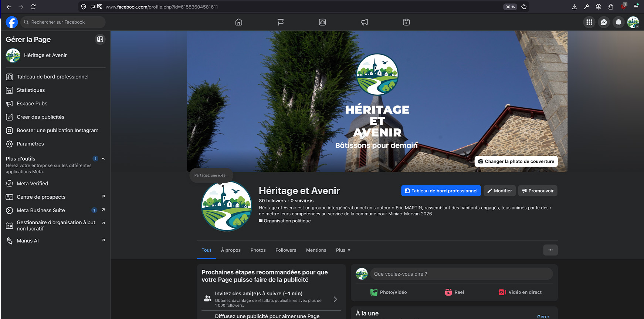
Task: Collapse the Gérer la Page sidebar panel
Action: tap(100, 39)
